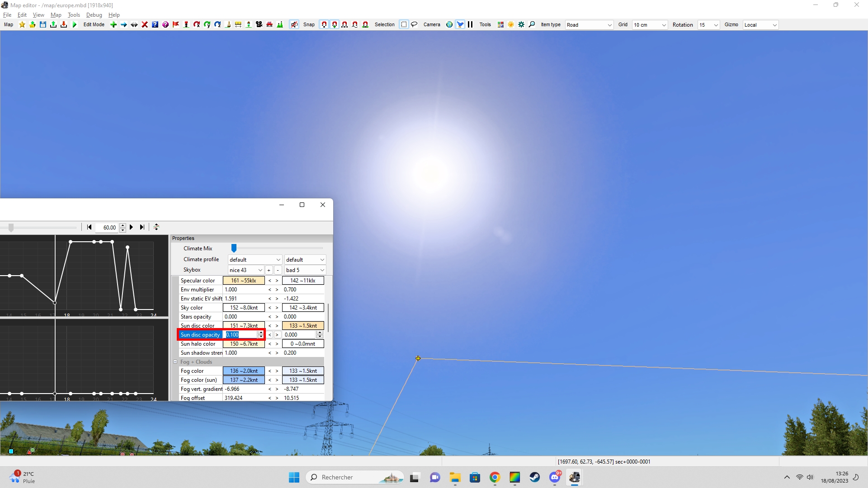Click the blue floppy disk save icon
The image size is (868, 488).
point(43,25)
